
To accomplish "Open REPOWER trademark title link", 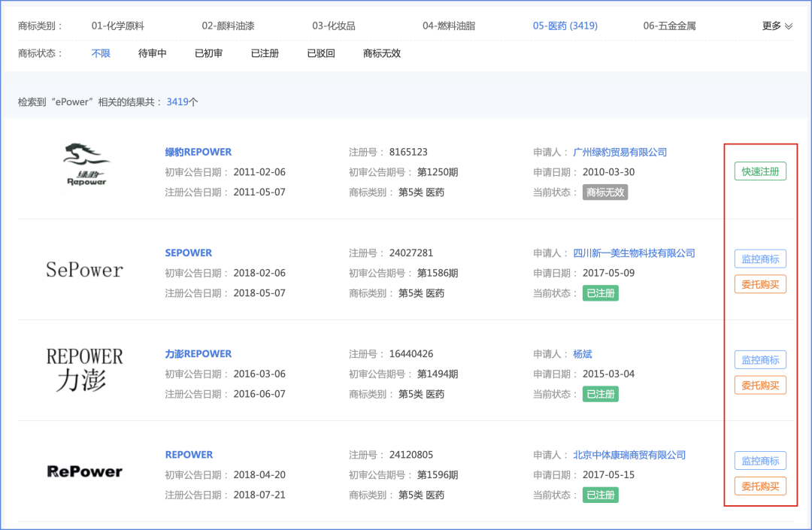I will pyautogui.click(x=189, y=455).
